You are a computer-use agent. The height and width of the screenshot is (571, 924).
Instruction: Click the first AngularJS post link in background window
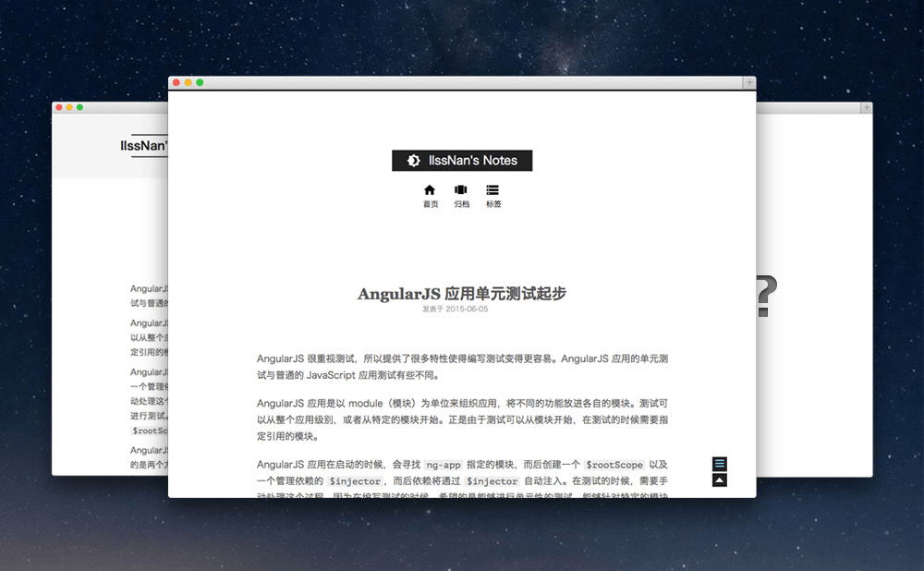pos(150,287)
